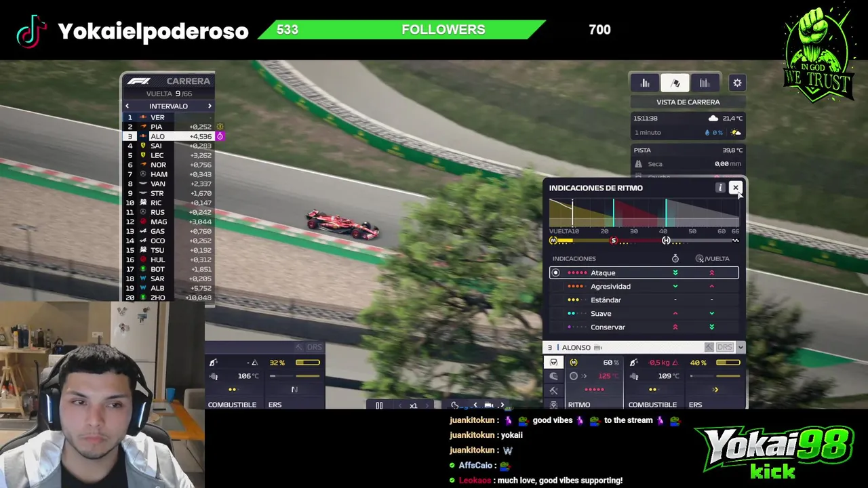Viewport: 868px width, 488px height.
Task: Click the stopwatch lap time column icon
Action: pos(675,258)
